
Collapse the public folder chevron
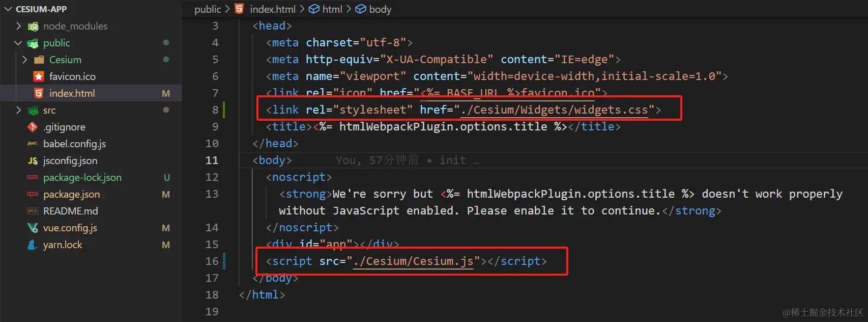click(x=19, y=43)
